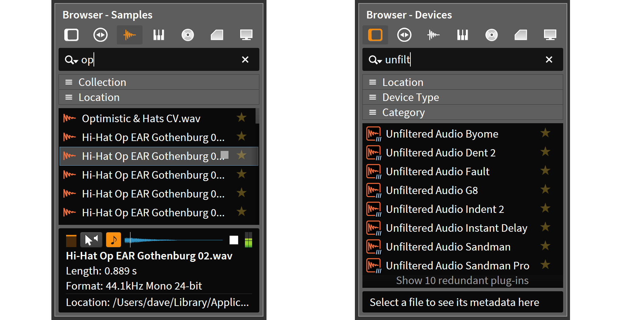Expand the Device Type filter
The height and width of the screenshot is (320, 644).
coord(462,97)
